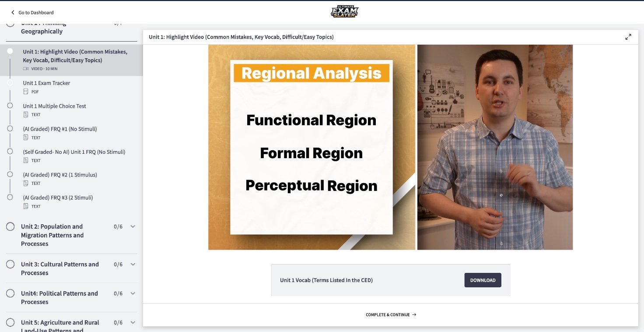Image resolution: width=644 pixels, height=332 pixels.
Task: Click the 0/6 count for Unit4
Action: pyautogui.click(x=118, y=293)
